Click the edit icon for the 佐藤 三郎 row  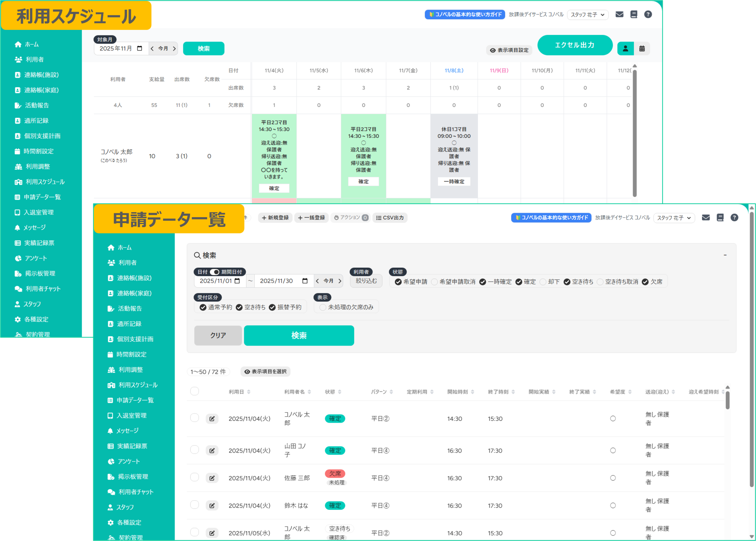(x=212, y=478)
